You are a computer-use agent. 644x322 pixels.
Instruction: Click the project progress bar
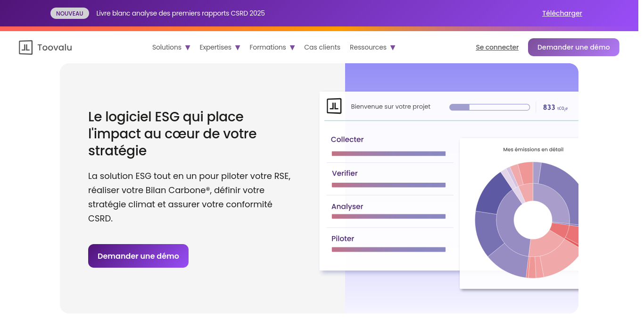point(490,107)
